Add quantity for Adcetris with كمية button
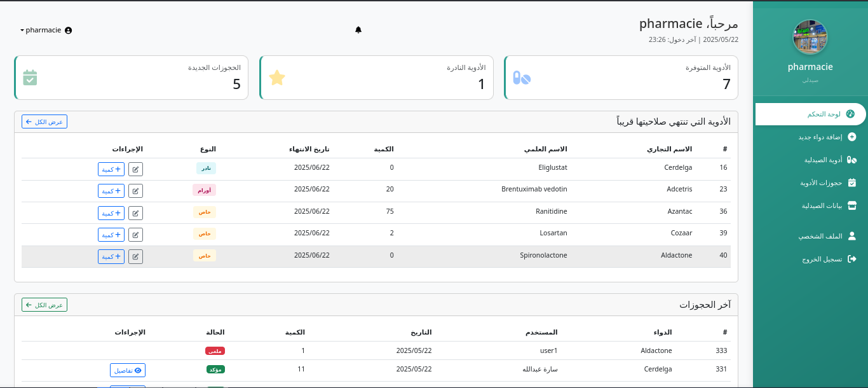868x388 pixels. click(x=111, y=191)
